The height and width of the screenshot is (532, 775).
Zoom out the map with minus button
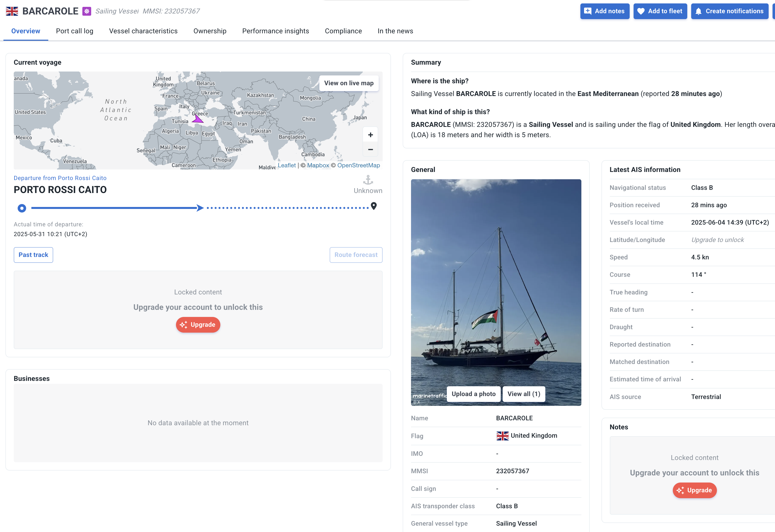tap(370, 150)
